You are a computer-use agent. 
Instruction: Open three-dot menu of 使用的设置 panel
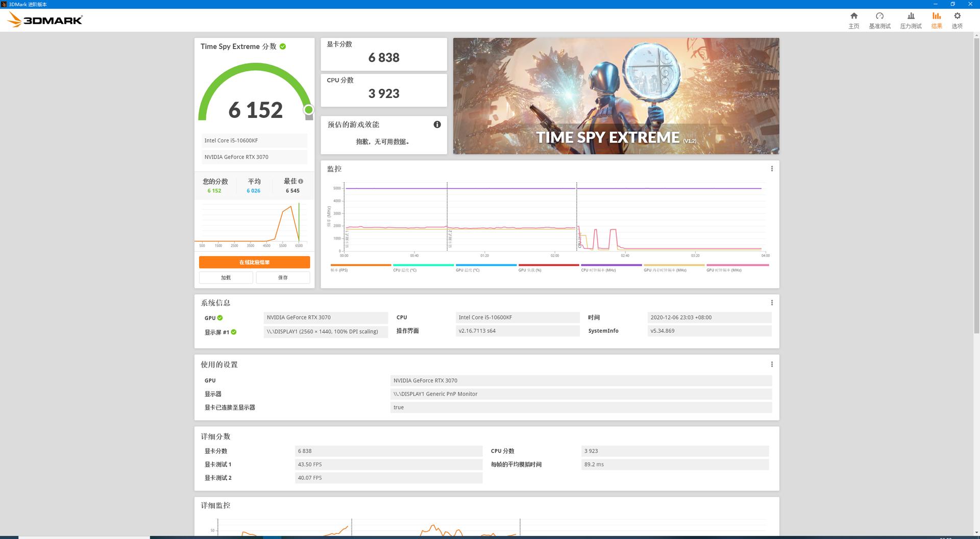coord(772,364)
